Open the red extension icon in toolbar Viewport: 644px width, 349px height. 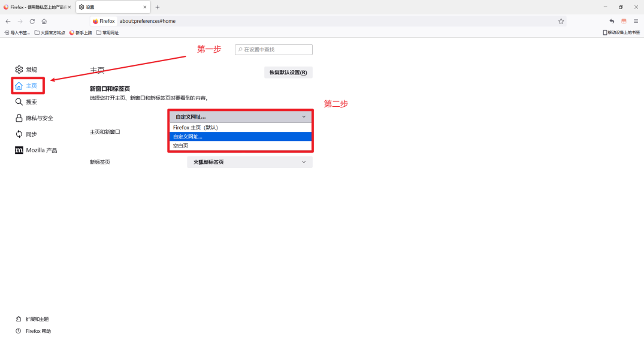[x=624, y=22]
